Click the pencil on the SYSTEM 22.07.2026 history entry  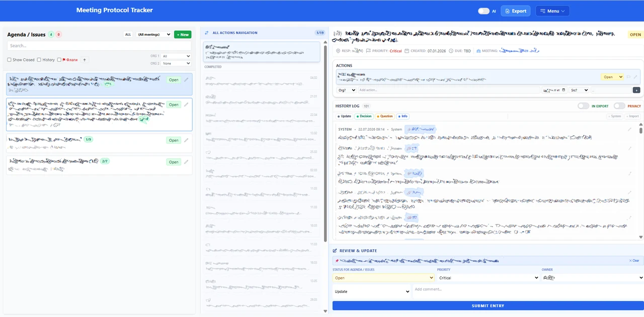629,129
